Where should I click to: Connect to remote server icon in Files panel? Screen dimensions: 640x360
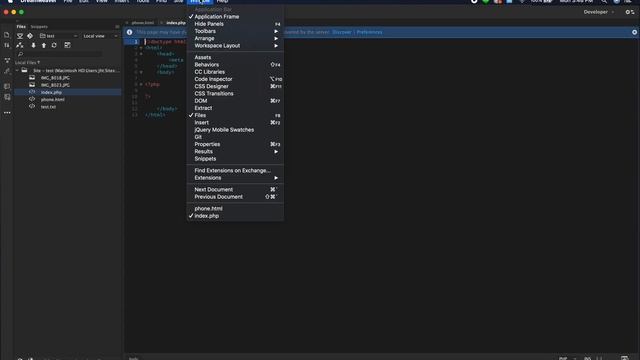tap(20, 45)
